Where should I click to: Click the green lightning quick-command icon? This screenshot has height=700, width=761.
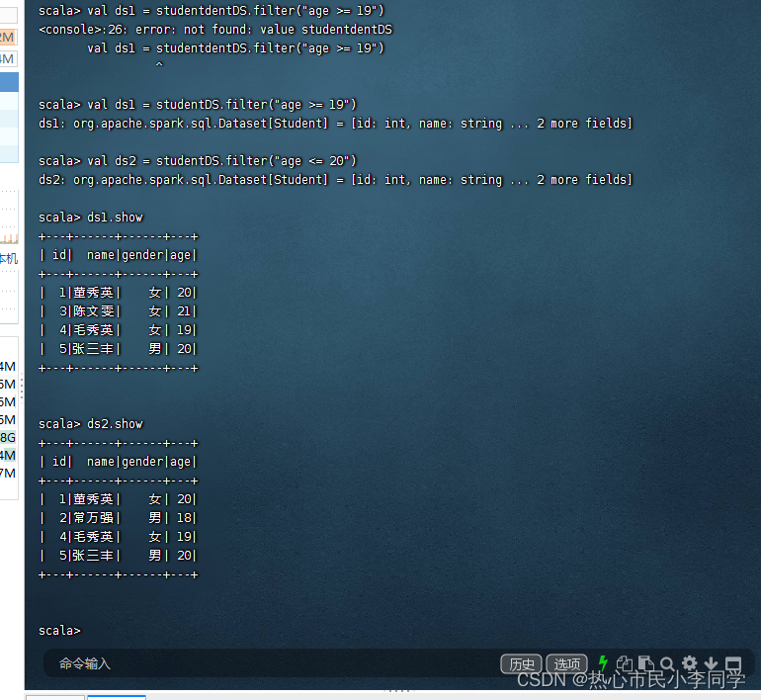coord(603,663)
